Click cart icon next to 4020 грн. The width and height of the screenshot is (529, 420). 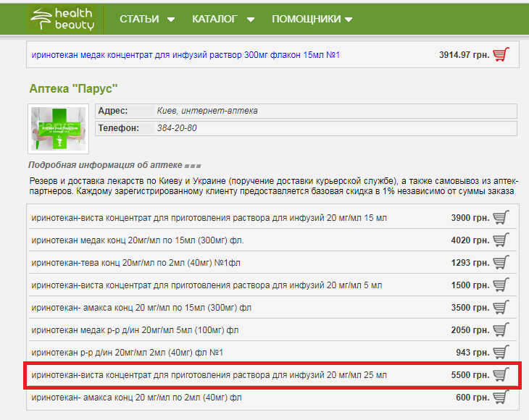[501, 240]
